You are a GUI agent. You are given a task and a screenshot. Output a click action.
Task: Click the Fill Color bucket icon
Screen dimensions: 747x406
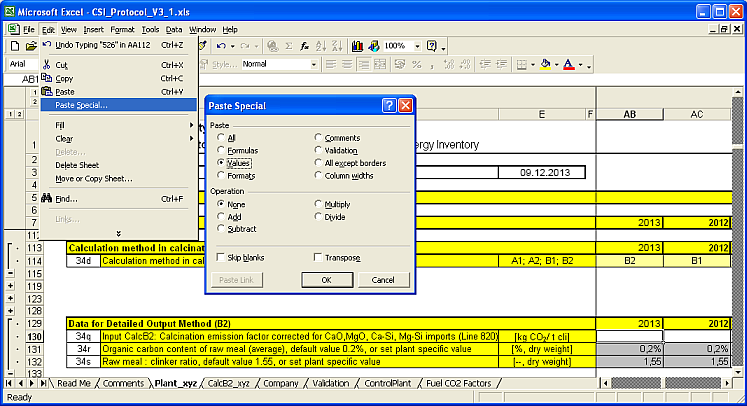coord(544,64)
